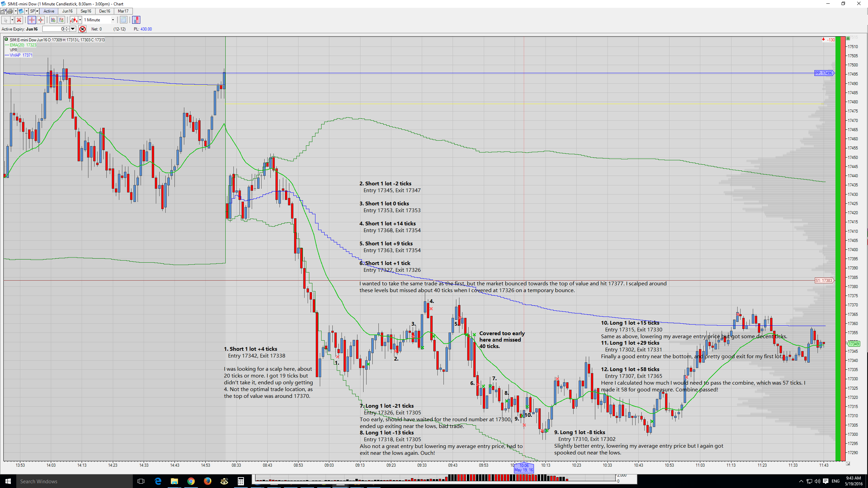
Task: Click the red vertical bar at right
Action: (x=843, y=249)
